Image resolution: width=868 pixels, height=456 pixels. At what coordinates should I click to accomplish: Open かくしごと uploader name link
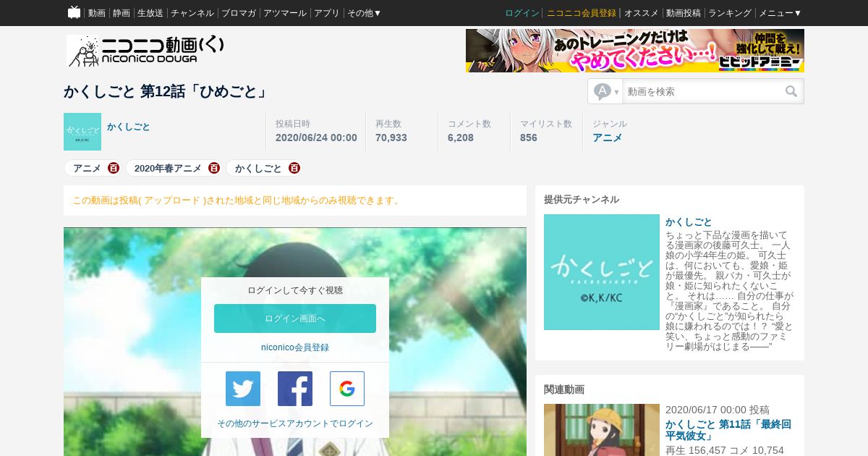(129, 127)
